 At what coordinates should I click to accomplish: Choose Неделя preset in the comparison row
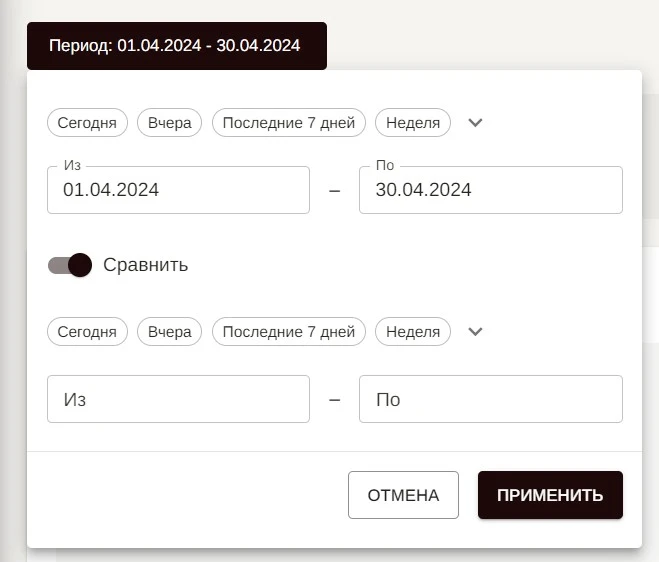[x=413, y=332]
